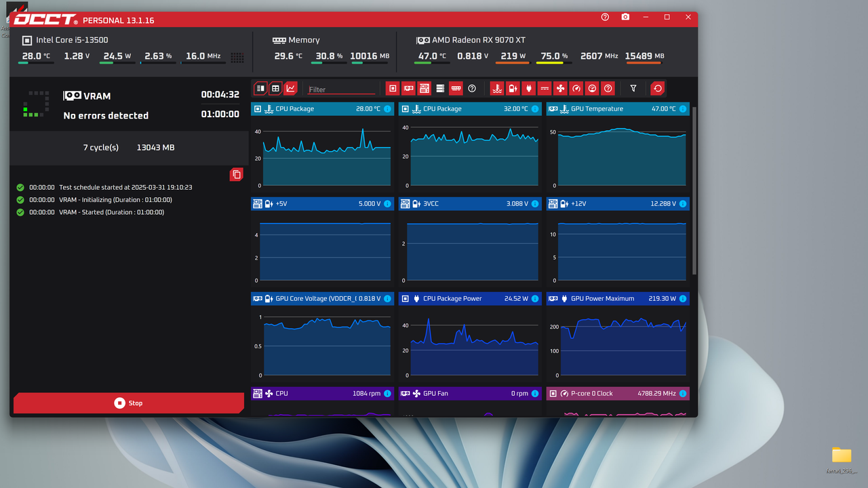Open the funnel filter options
868x488 pixels.
(633, 88)
